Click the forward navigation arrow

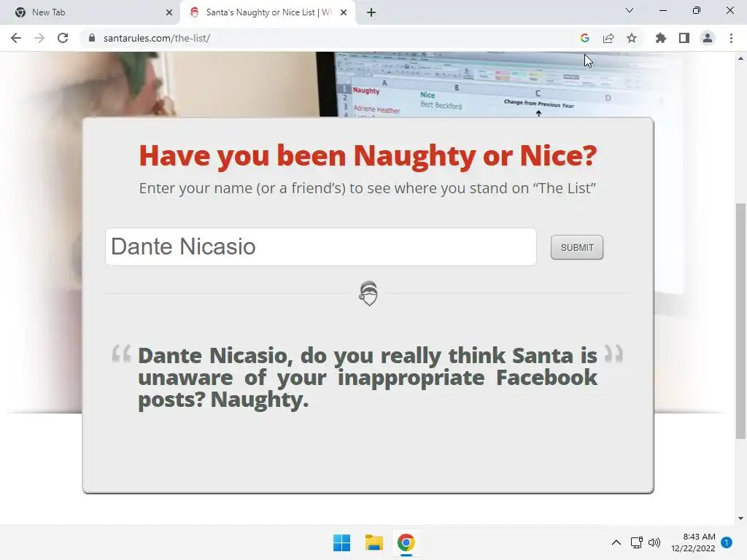tap(39, 38)
